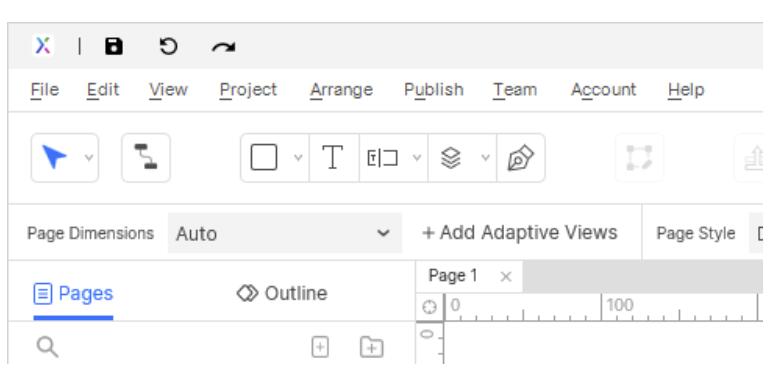
Task: Switch to the Outline tab
Action: (282, 293)
